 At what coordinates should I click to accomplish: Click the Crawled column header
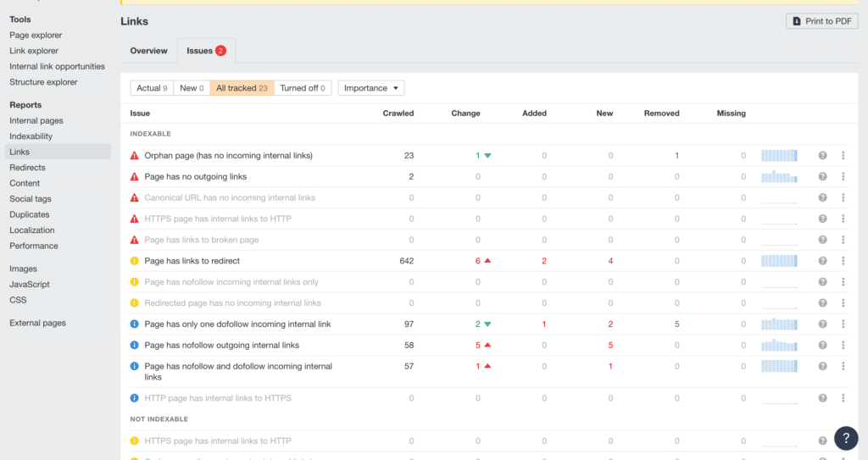[x=398, y=113]
